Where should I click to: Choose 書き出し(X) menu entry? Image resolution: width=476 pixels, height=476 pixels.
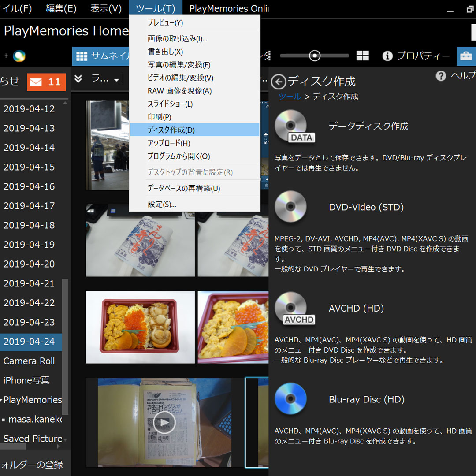195,52
